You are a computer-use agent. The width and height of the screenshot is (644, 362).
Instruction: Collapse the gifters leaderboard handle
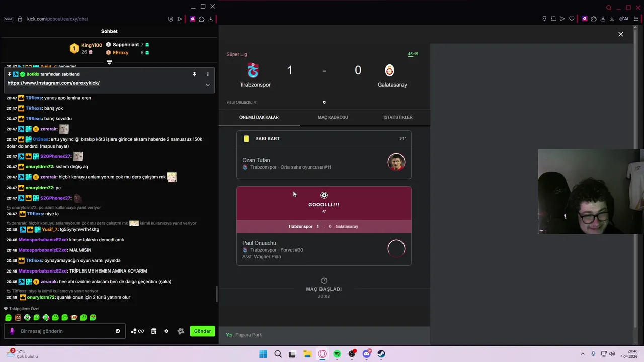tap(109, 62)
